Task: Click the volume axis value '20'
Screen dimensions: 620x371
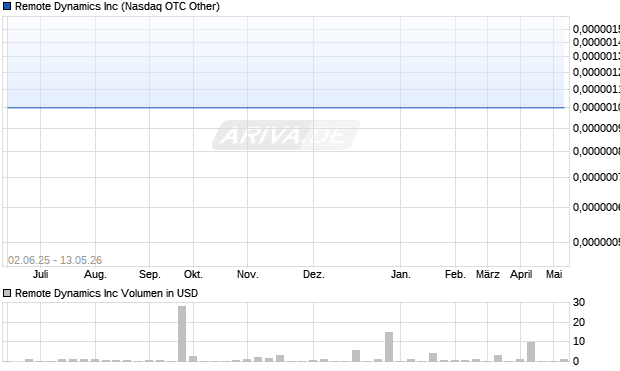Action: 579,322
